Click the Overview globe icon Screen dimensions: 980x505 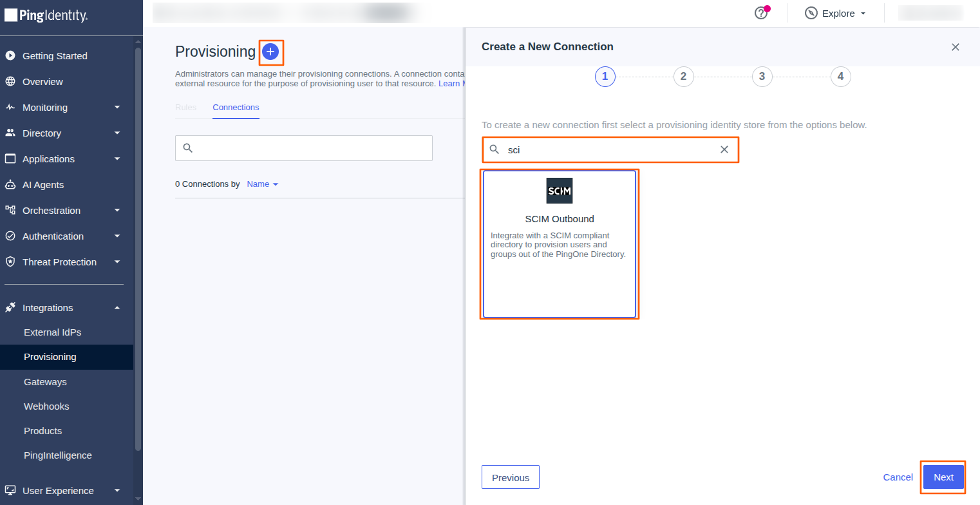pyautogui.click(x=10, y=82)
